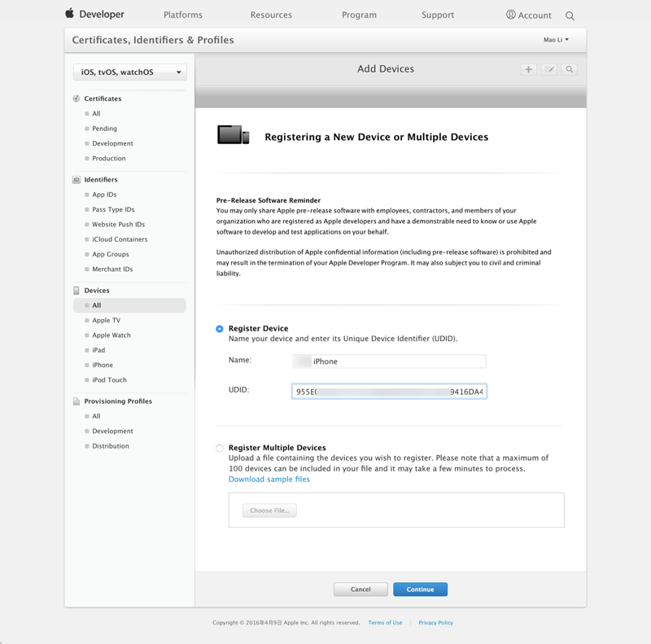
Task: Click the Apple Developer logo
Action: click(94, 14)
